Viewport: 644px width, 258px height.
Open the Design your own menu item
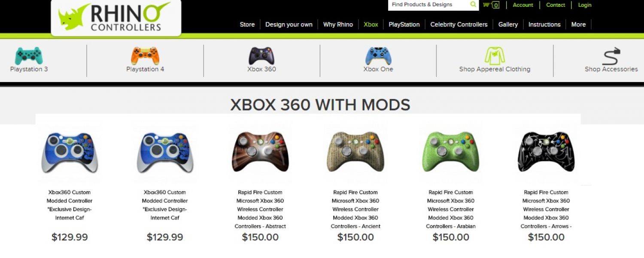click(x=289, y=25)
